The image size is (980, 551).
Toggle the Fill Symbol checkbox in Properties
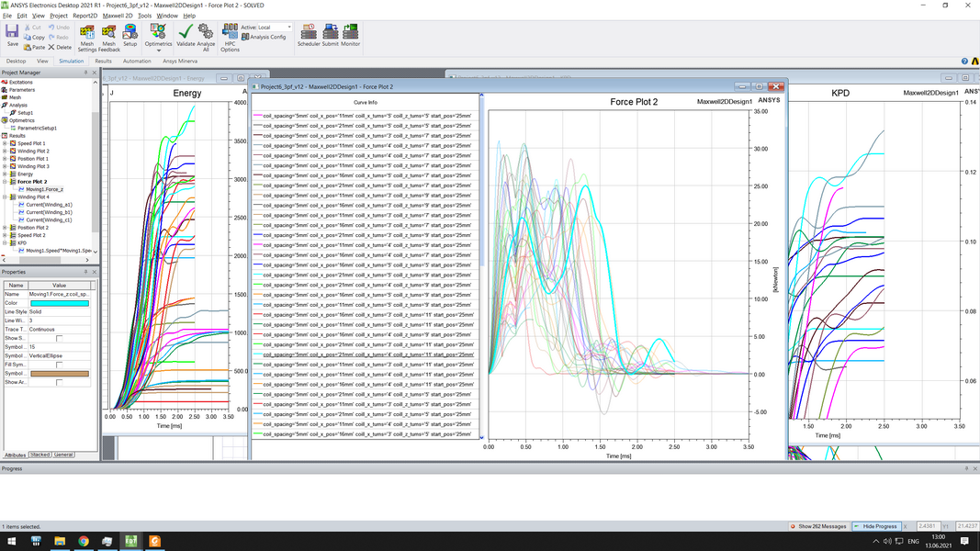pyautogui.click(x=60, y=365)
